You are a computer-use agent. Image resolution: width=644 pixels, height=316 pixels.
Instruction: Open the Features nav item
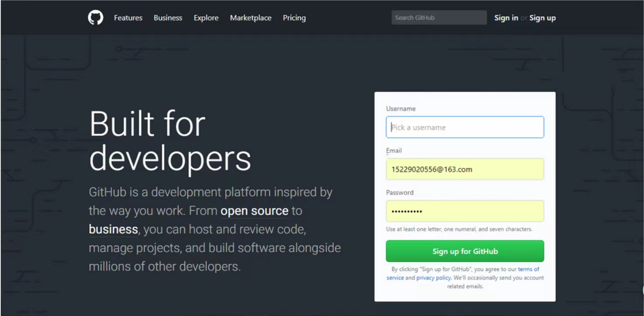[x=128, y=18]
